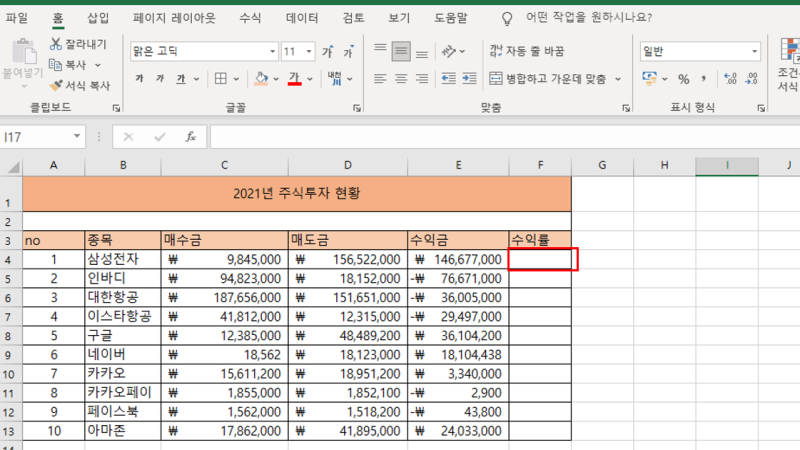The image size is (800, 450).
Task: Click the text orientation icon
Action: point(448,51)
